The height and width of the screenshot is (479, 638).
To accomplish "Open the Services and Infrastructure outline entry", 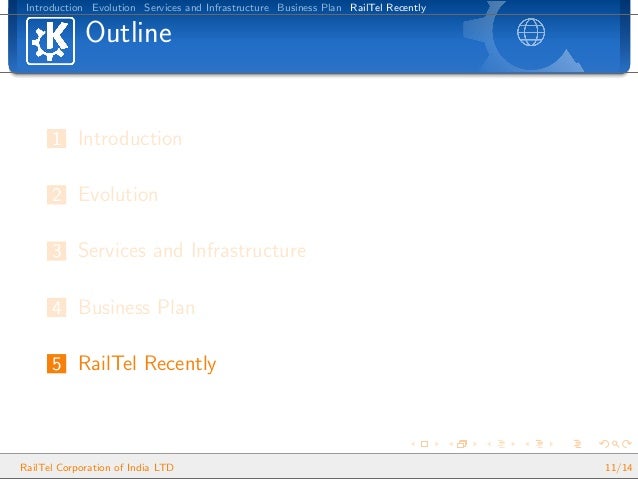I will [x=192, y=250].
